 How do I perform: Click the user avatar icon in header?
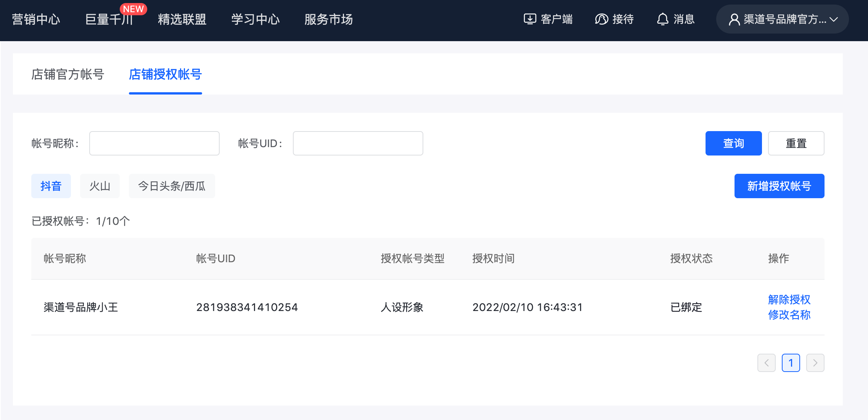click(734, 19)
